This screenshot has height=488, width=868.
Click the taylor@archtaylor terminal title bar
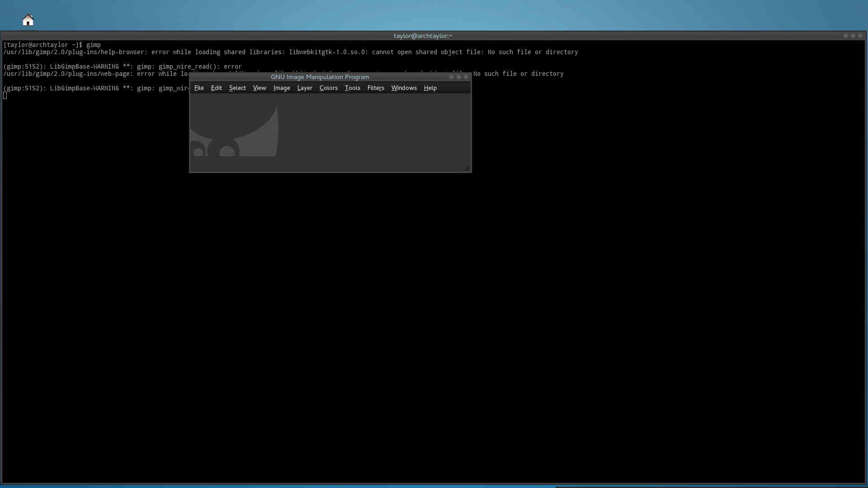tap(422, 36)
